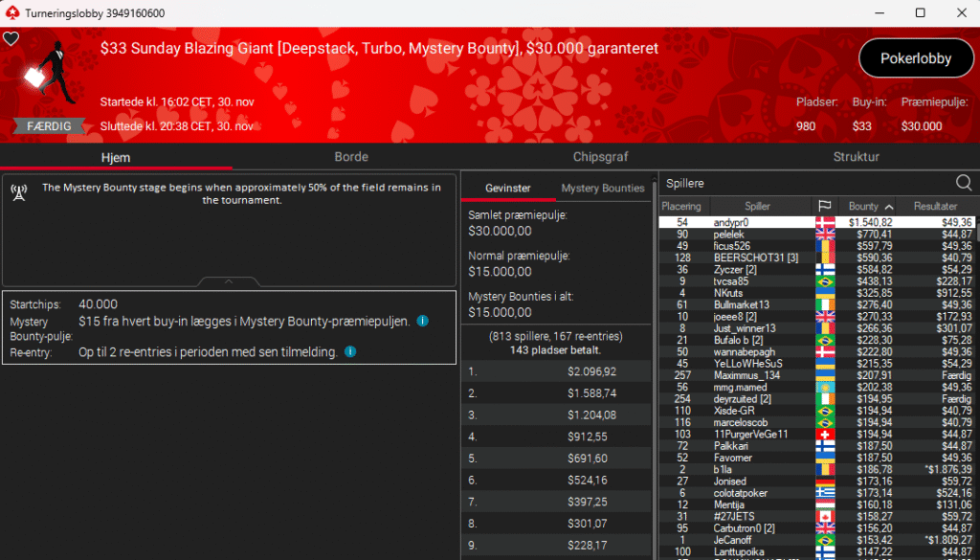Click the tournament mascot figure icon
The height and width of the screenshot is (560, 980).
click(x=48, y=75)
